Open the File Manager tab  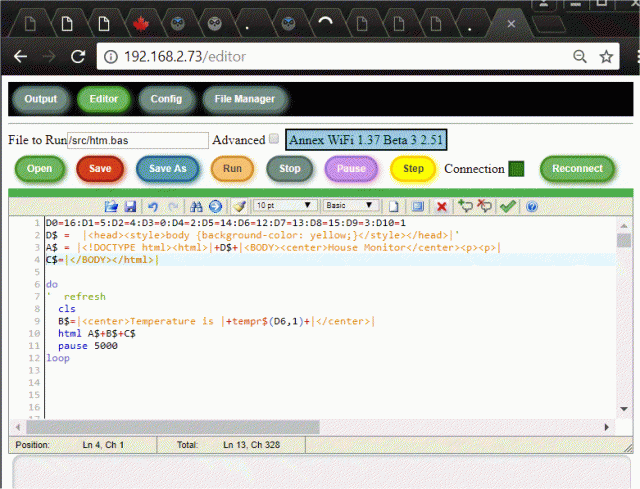pos(245,99)
